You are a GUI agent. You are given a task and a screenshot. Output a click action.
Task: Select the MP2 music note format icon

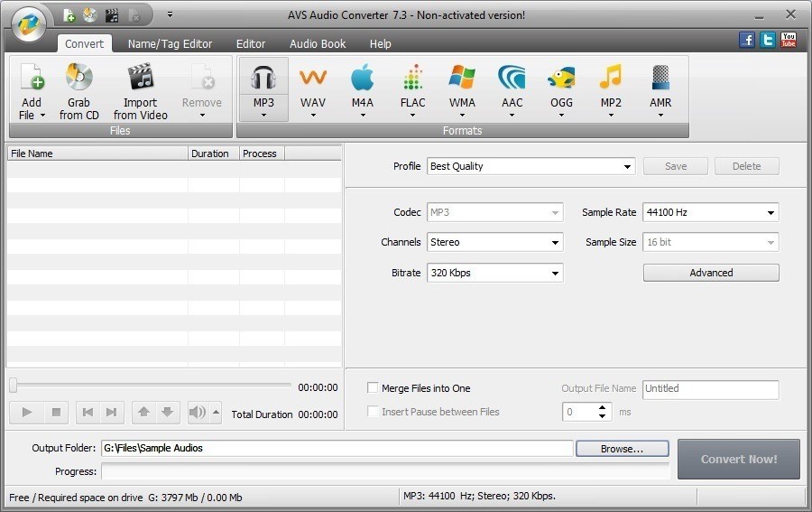[x=611, y=78]
